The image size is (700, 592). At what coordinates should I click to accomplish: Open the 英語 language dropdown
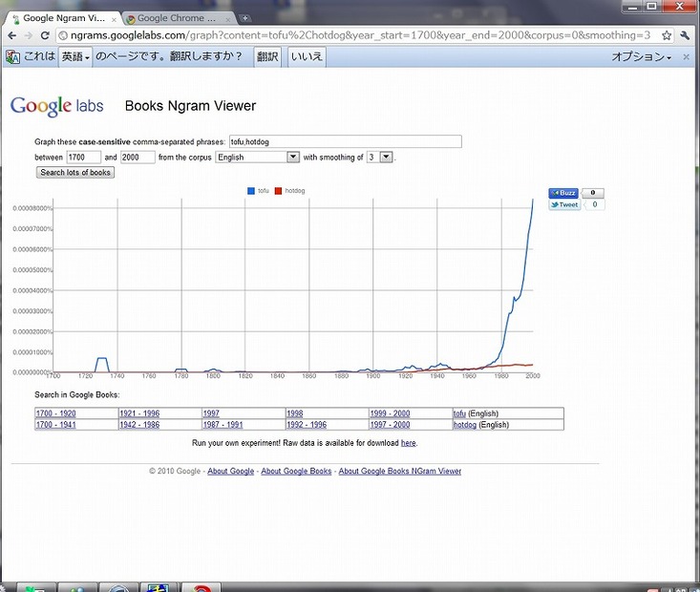[x=75, y=56]
